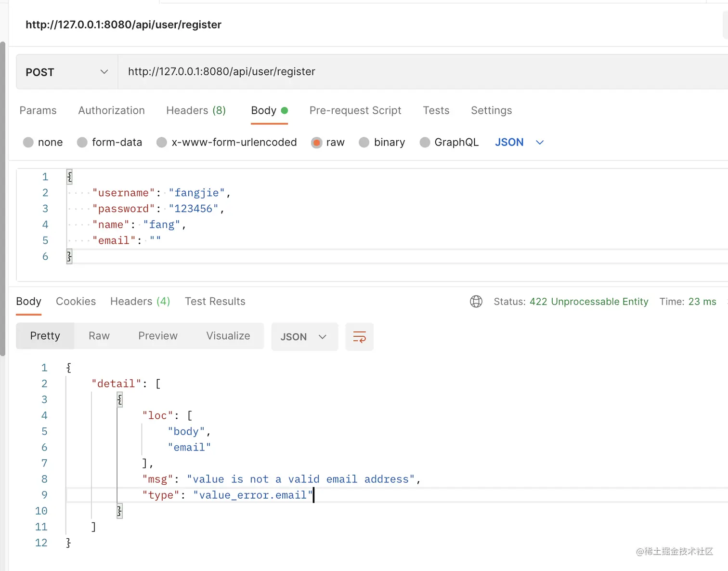This screenshot has width=728, height=571.
Task: Open the response JSON format dropdown
Action: click(304, 337)
